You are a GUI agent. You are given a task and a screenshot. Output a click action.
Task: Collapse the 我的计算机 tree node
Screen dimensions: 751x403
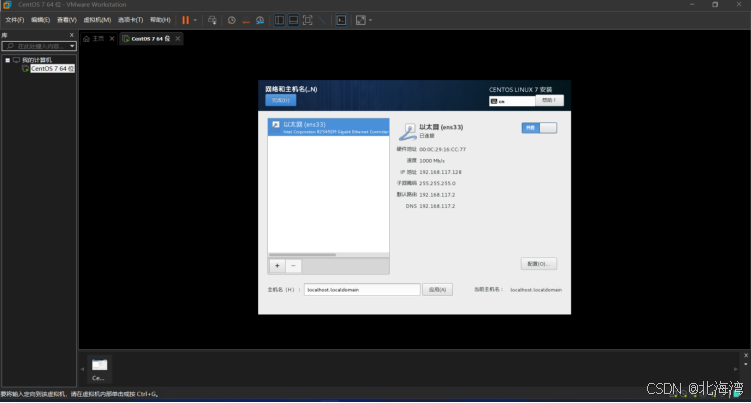click(x=8, y=60)
